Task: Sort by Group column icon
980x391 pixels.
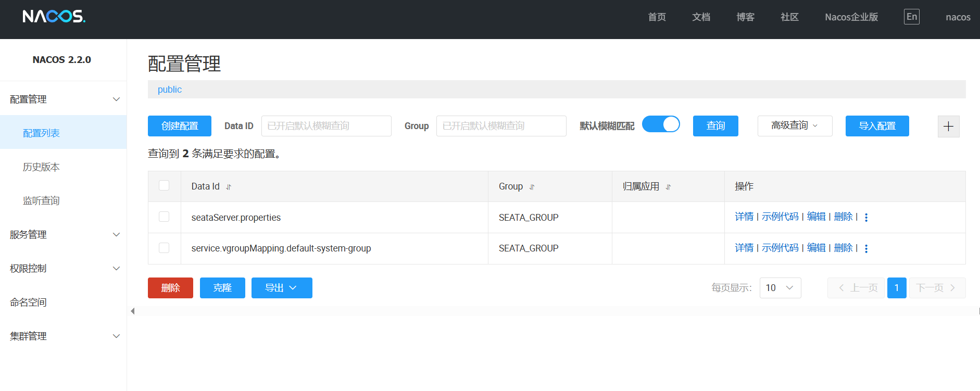Action: tap(532, 187)
